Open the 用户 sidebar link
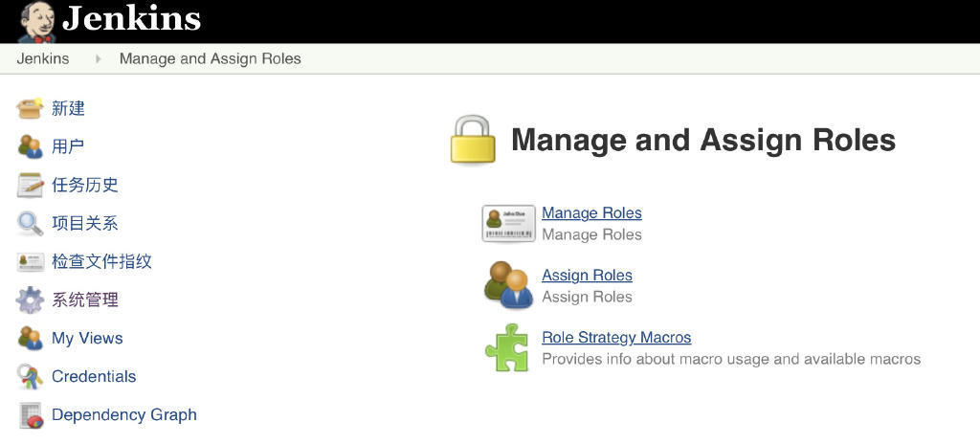Screen dimensions: 980x444 (68, 147)
